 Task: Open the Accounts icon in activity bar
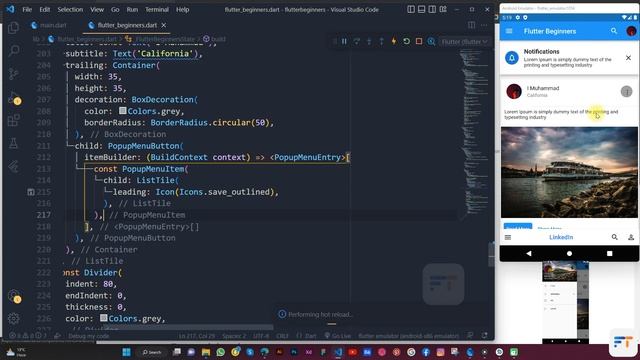14,296
